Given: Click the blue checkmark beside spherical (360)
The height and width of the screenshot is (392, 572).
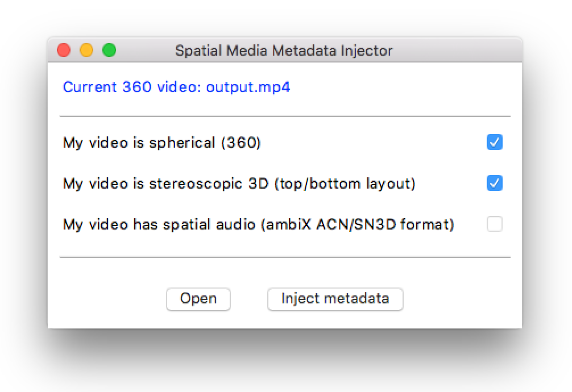Looking at the screenshot, I should click(494, 142).
